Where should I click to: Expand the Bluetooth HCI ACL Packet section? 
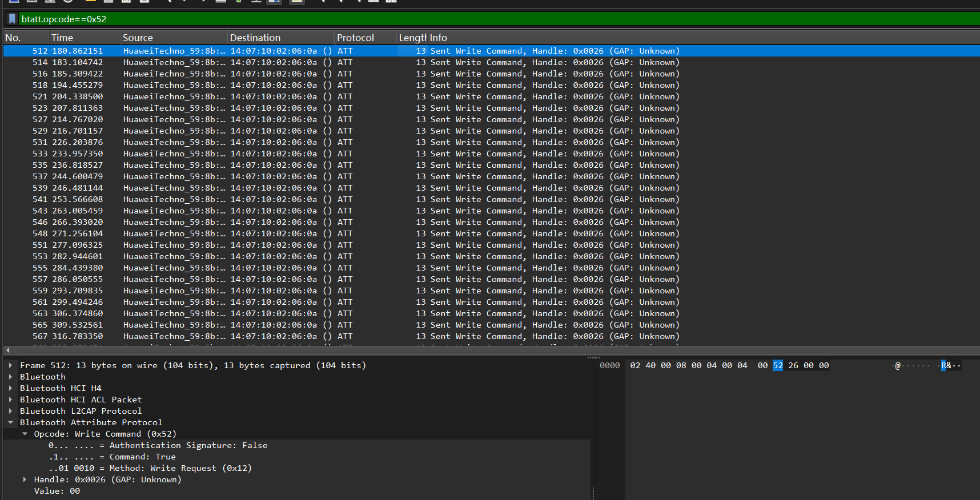10,400
